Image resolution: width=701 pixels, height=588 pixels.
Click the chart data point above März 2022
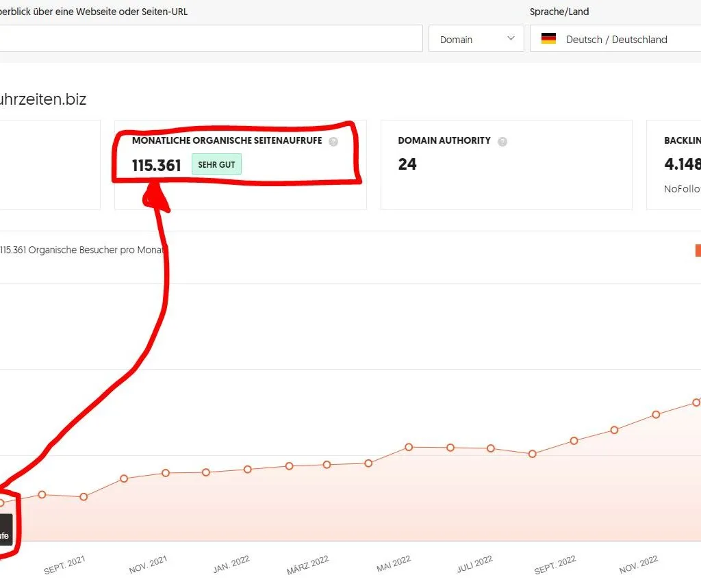[x=327, y=465]
